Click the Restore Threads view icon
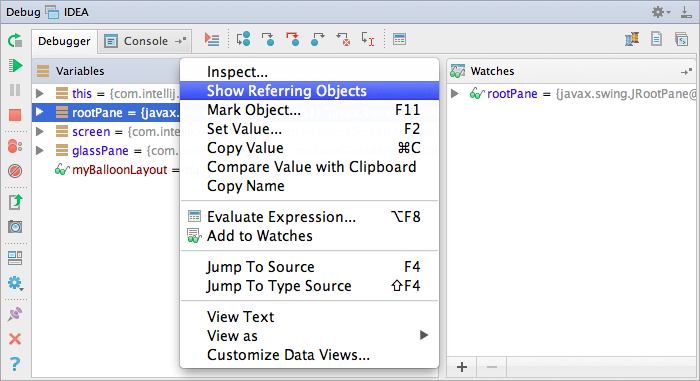Viewport: 700px width, 381px height. click(x=632, y=39)
